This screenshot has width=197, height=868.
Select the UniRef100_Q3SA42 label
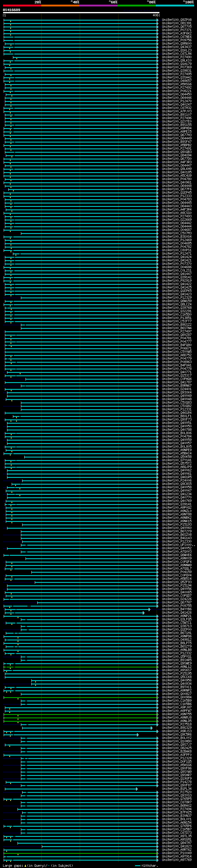pos(176,78)
